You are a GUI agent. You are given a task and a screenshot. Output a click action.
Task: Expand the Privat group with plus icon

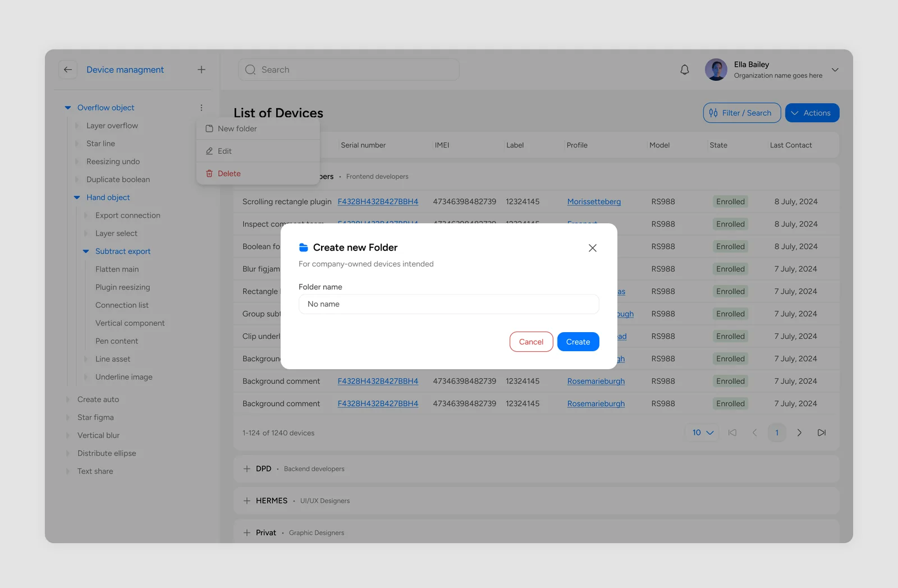click(x=247, y=532)
